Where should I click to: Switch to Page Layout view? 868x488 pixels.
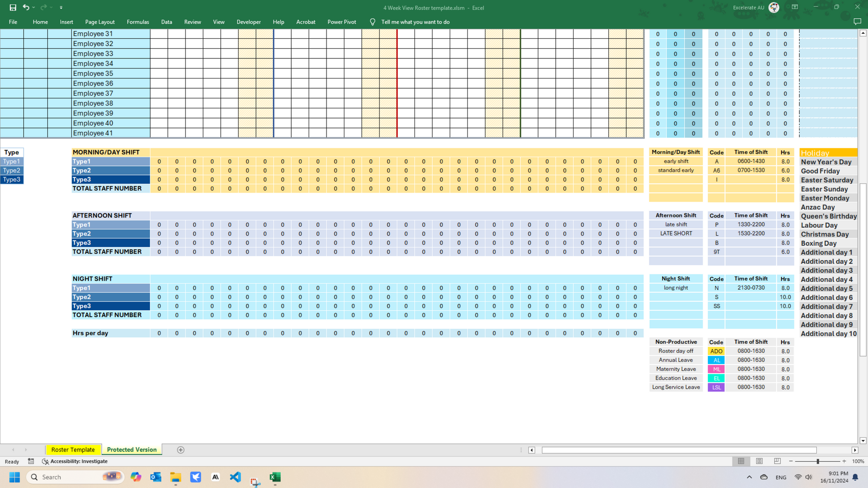click(759, 461)
